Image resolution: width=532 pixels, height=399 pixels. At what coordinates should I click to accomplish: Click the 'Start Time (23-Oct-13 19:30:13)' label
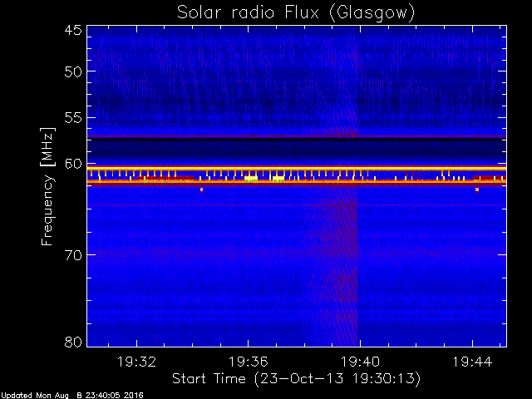pyautogui.click(x=296, y=379)
